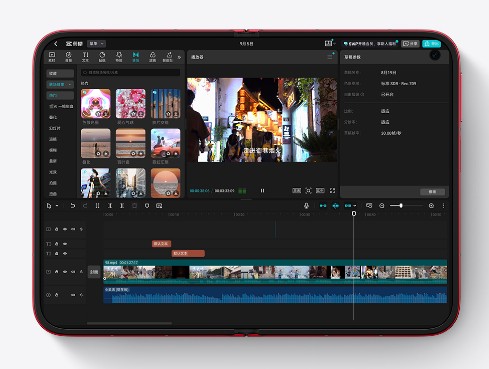Split the clip at the playhead
The width and height of the screenshot is (489, 369).
click(x=97, y=206)
